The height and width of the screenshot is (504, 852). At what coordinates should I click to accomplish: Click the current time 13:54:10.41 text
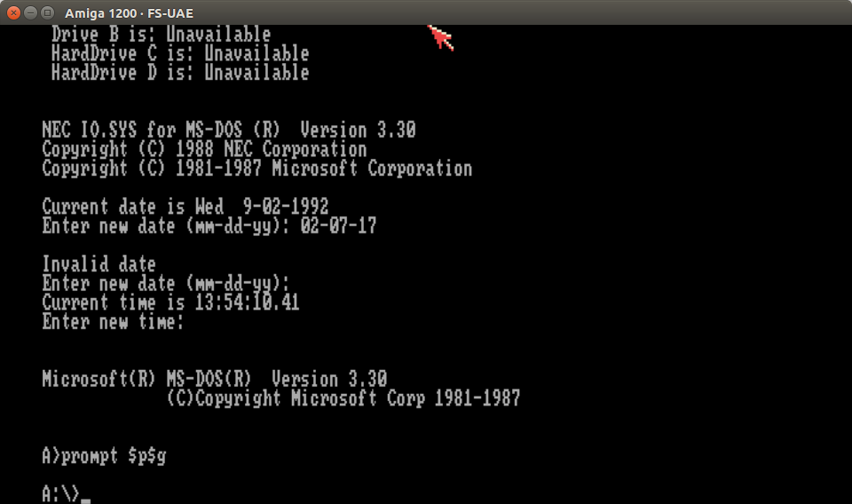pos(247,303)
